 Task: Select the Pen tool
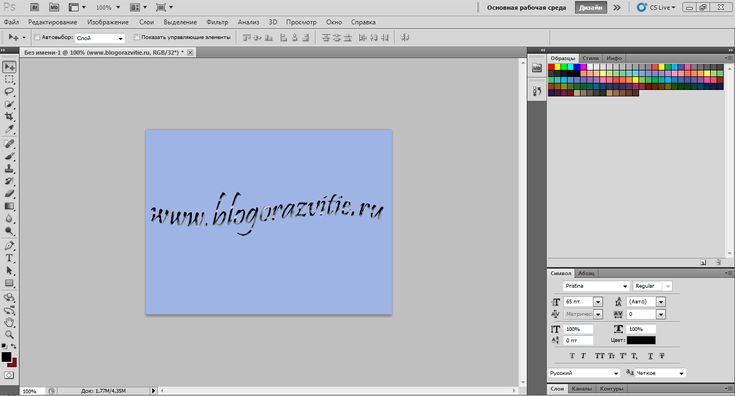click(x=9, y=246)
